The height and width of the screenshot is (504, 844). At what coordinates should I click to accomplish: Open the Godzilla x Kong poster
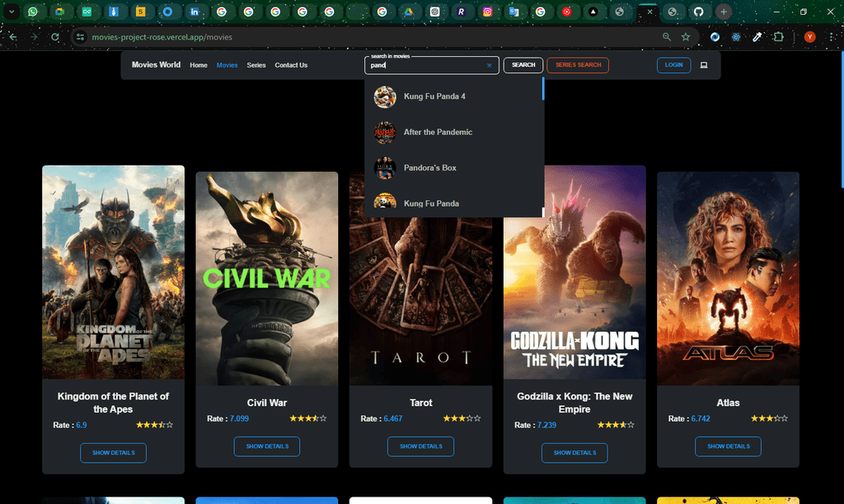574,272
